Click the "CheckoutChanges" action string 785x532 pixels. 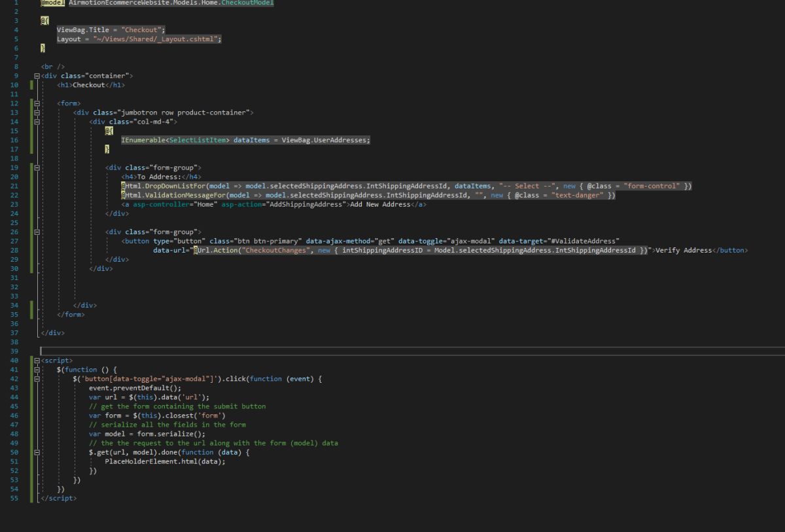(x=276, y=250)
